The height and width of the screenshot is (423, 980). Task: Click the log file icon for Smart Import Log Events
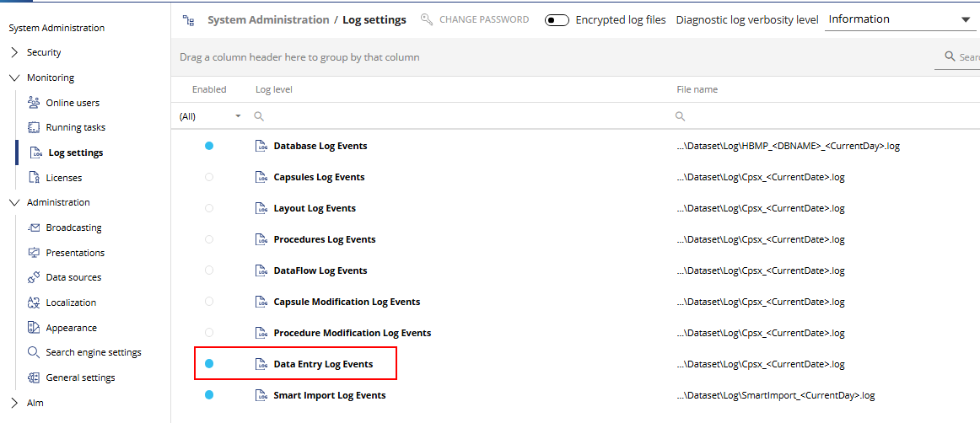click(261, 395)
